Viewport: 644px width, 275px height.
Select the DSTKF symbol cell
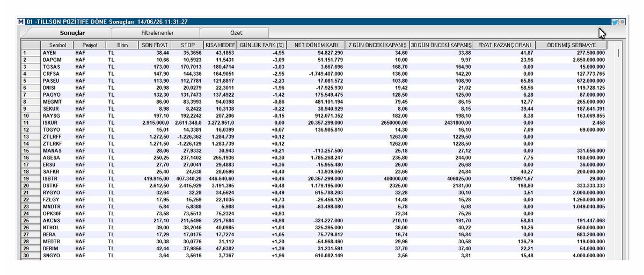pos(57,185)
